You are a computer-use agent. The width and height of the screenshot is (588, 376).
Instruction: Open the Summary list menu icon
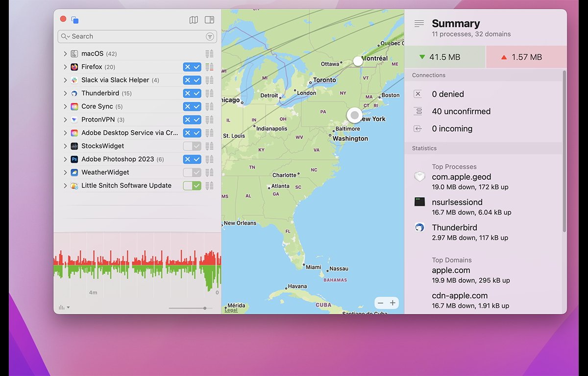[419, 23]
